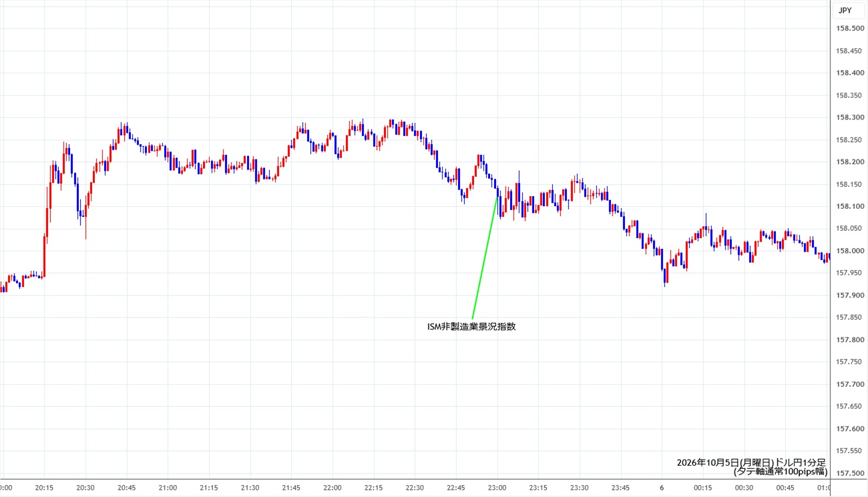Click the 00:30 time axis label
The height and width of the screenshot is (497, 868).
(744, 488)
